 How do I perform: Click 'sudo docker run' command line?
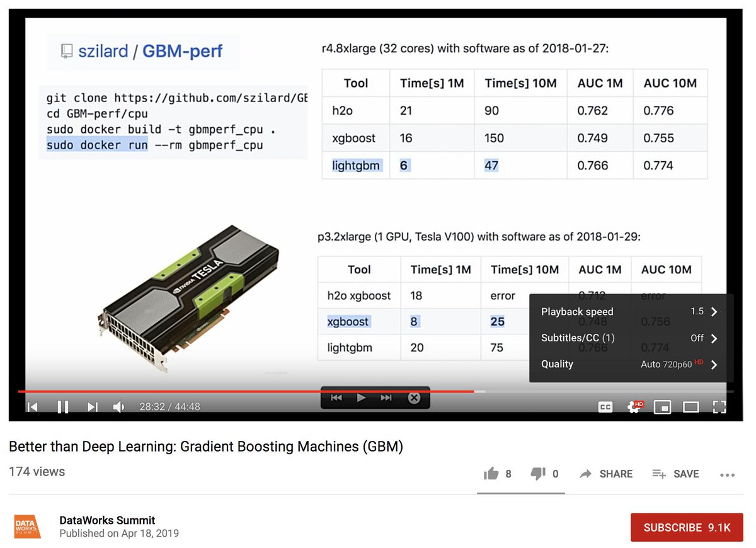pyautogui.click(x=154, y=145)
